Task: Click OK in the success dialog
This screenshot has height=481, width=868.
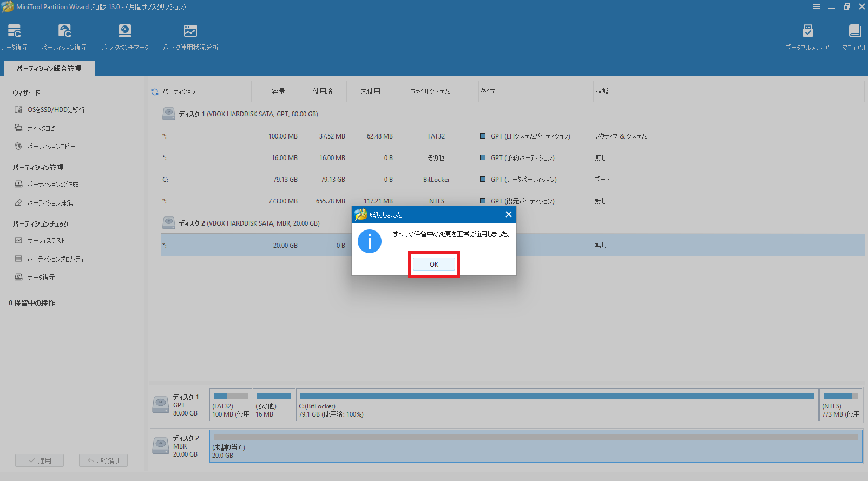Action: pyautogui.click(x=433, y=264)
